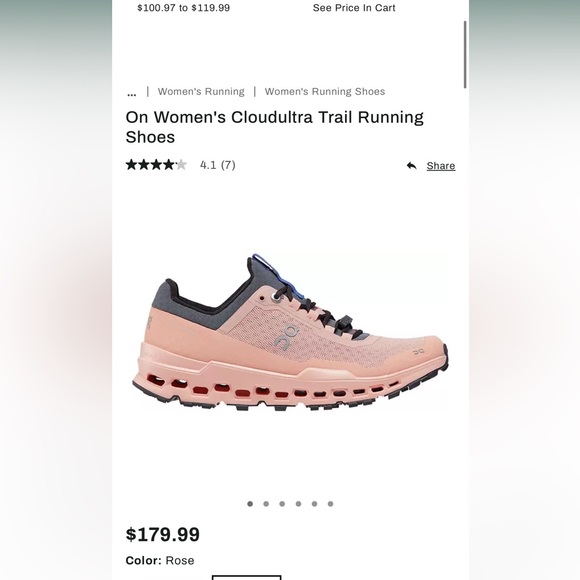Image resolution: width=580 pixels, height=580 pixels.
Task: Open the 4.1 (7) reviews count
Action: [218, 165]
